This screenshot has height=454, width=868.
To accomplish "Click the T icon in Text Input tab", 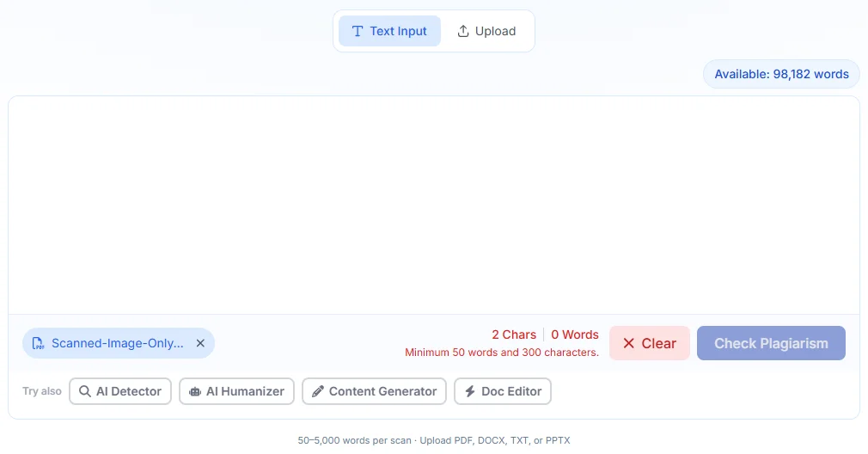I will click(x=358, y=31).
